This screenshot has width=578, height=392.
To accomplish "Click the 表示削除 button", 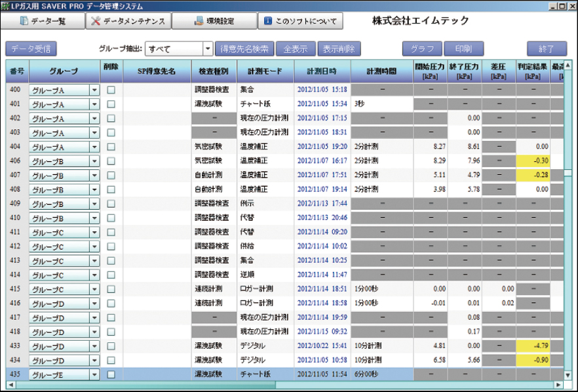I will [x=339, y=49].
